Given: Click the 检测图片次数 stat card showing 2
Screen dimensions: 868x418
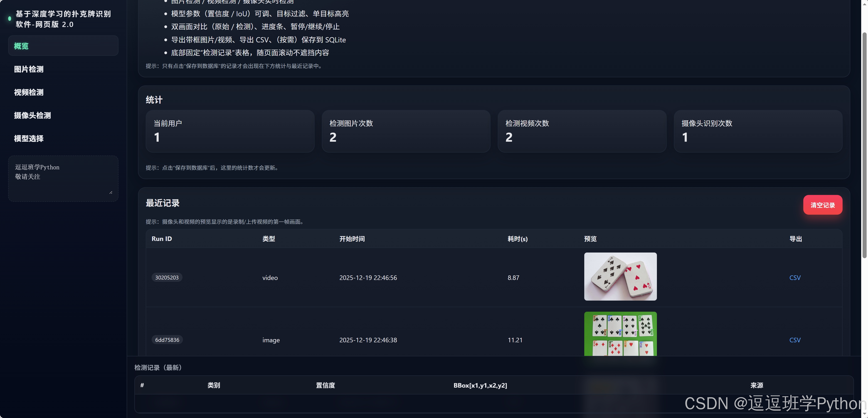Looking at the screenshot, I should tap(406, 131).
